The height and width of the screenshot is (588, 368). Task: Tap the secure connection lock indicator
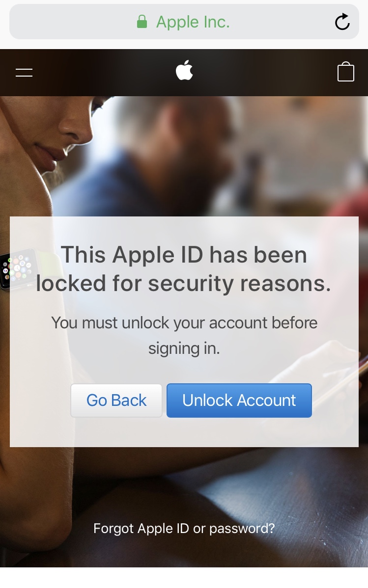click(142, 21)
